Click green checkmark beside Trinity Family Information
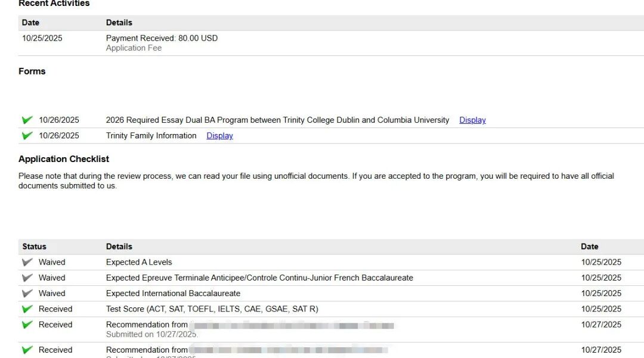Image resolution: width=644 pixels, height=358 pixels. click(x=27, y=136)
